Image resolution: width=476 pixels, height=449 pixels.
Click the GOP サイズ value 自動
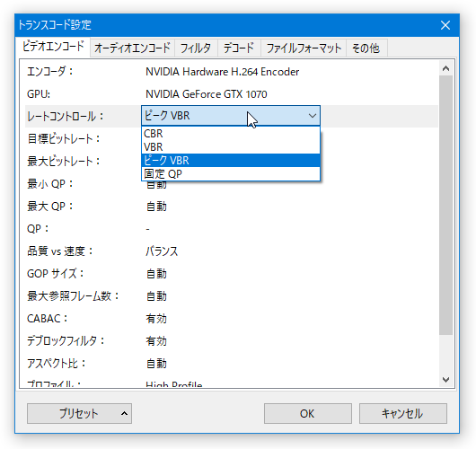pos(156,274)
